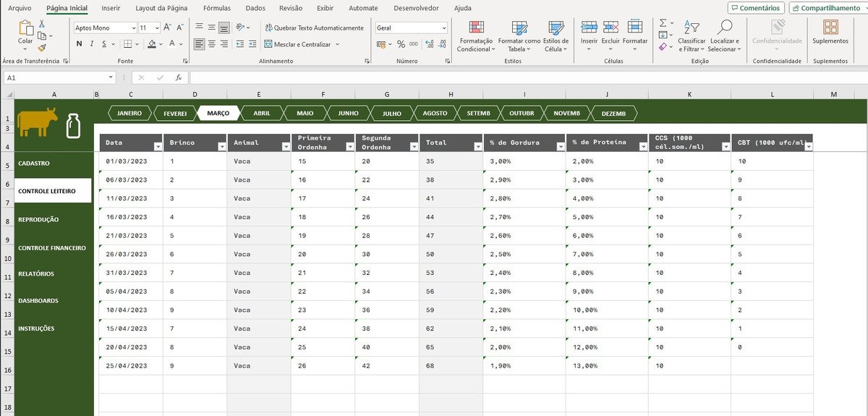
Task: Open the Layout da Página tab
Action: (161, 8)
